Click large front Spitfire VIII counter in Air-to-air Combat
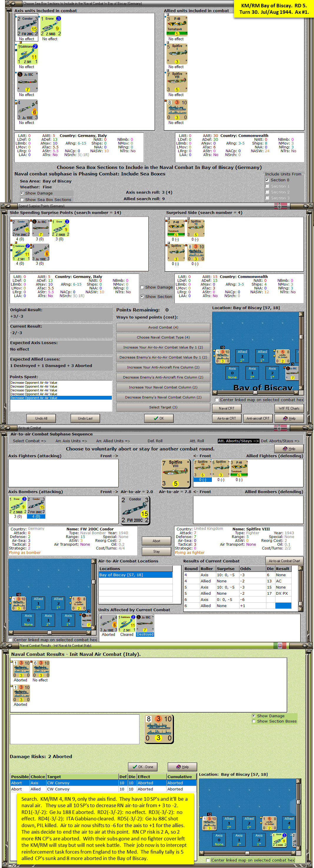 176,473
